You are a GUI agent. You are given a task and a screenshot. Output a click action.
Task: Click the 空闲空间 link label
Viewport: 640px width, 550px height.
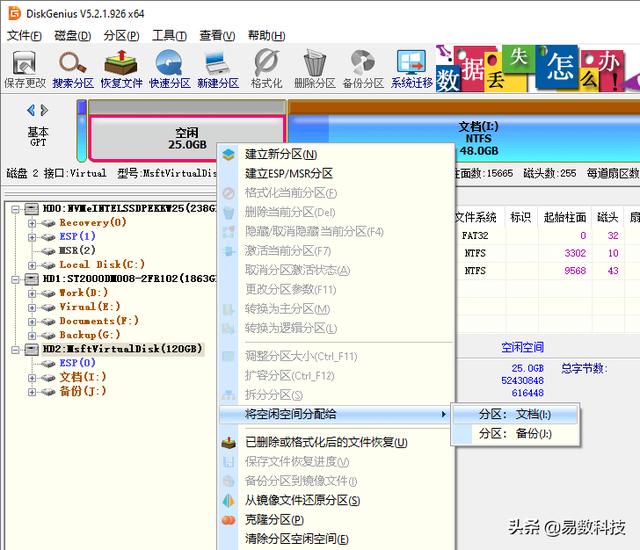coord(522,347)
